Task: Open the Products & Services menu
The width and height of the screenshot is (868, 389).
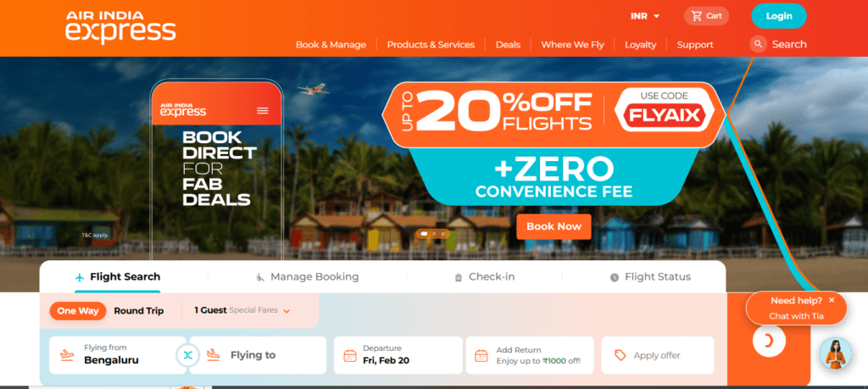Action: (431, 45)
